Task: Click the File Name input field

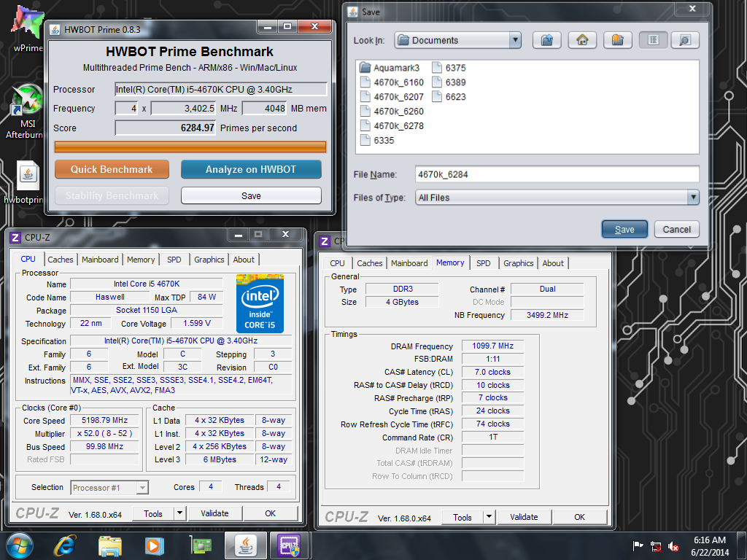Action: [557, 174]
